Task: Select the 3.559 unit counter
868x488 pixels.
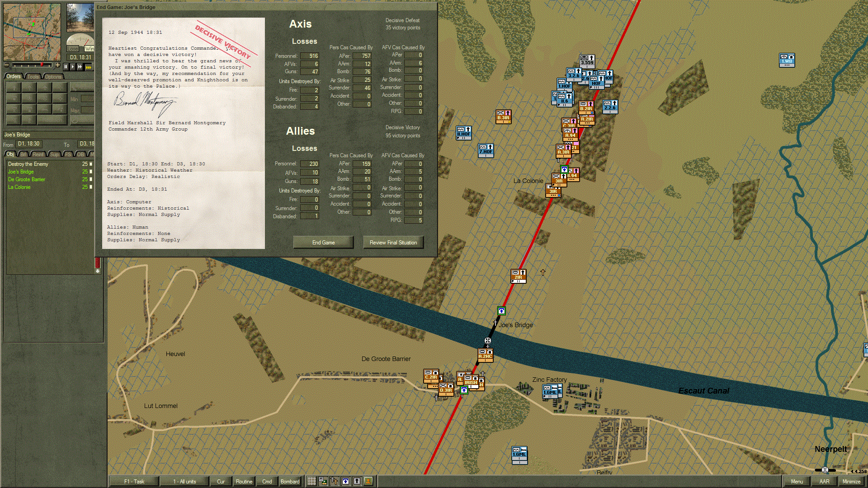Action: point(587,61)
